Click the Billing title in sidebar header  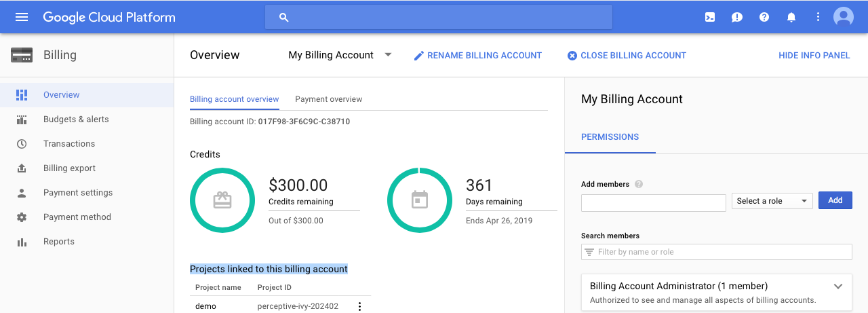click(60, 55)
